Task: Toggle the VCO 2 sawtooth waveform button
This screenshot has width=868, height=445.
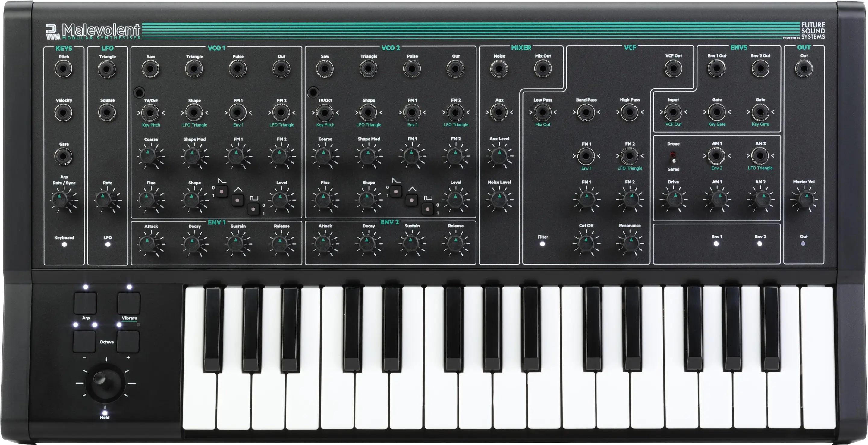Action: (396, 191)
